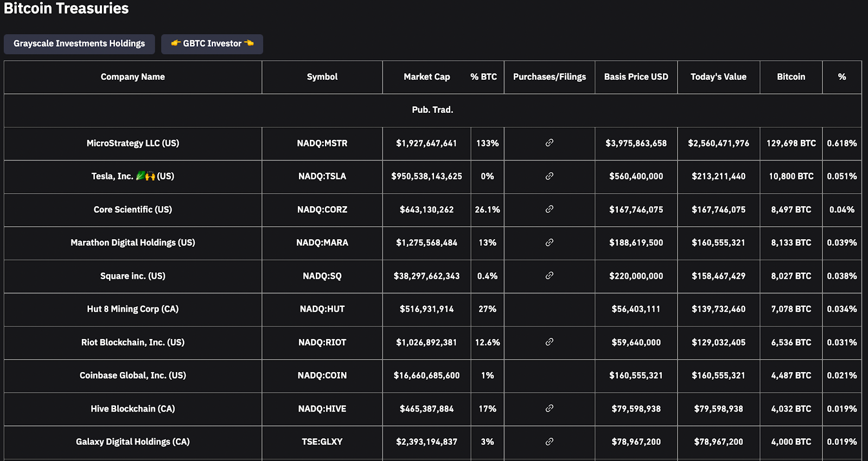Click Hut 8's $139,732,460 value
Screen dimensions: 868x461
[x=719, y=309]
